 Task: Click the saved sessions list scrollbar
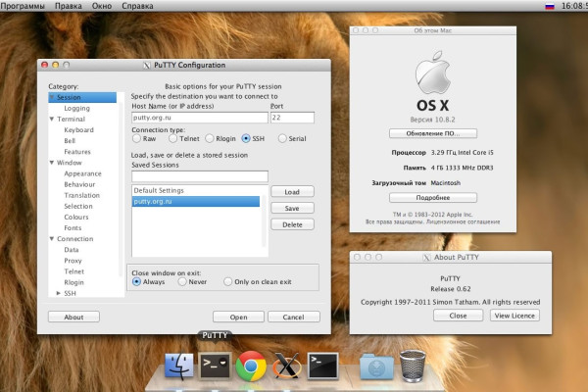click(x=264, y=220)
